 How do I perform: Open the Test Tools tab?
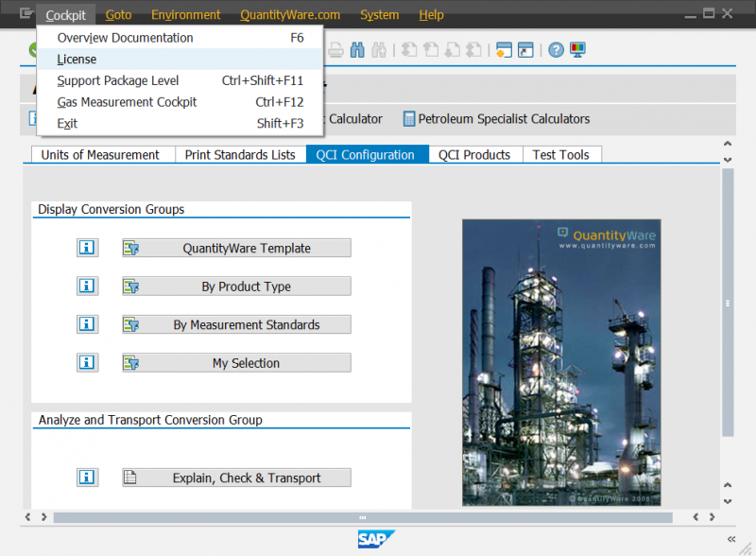(x=561, y=155)
